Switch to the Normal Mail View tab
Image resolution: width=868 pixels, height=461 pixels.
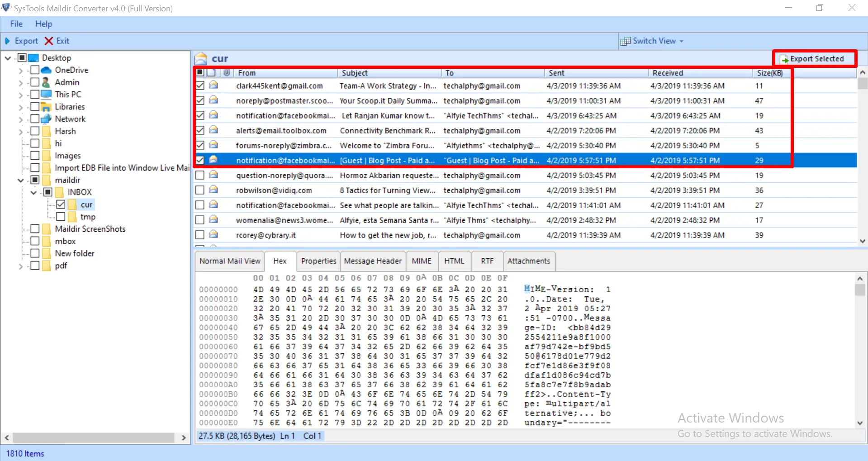pyautogui.click(x=230, y=261)
